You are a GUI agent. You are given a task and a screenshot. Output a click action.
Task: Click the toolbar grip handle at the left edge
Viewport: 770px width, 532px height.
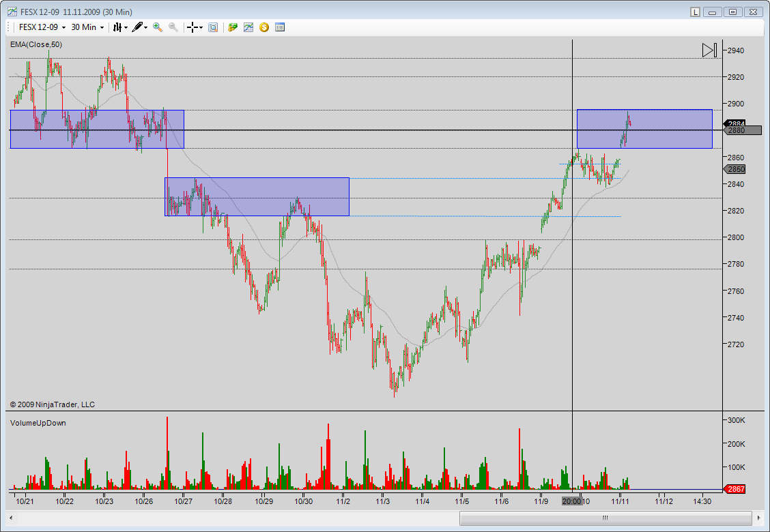coord(10,27)
